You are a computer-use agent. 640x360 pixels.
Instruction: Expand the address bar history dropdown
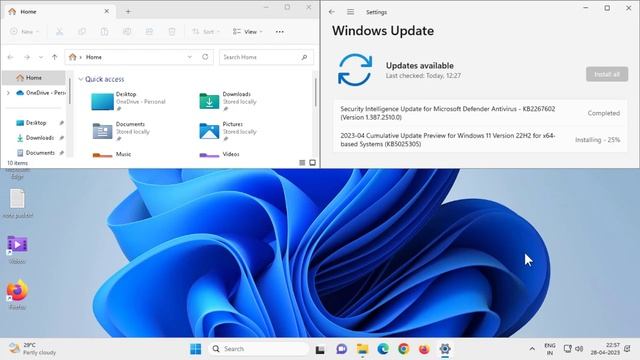[190, 57]
